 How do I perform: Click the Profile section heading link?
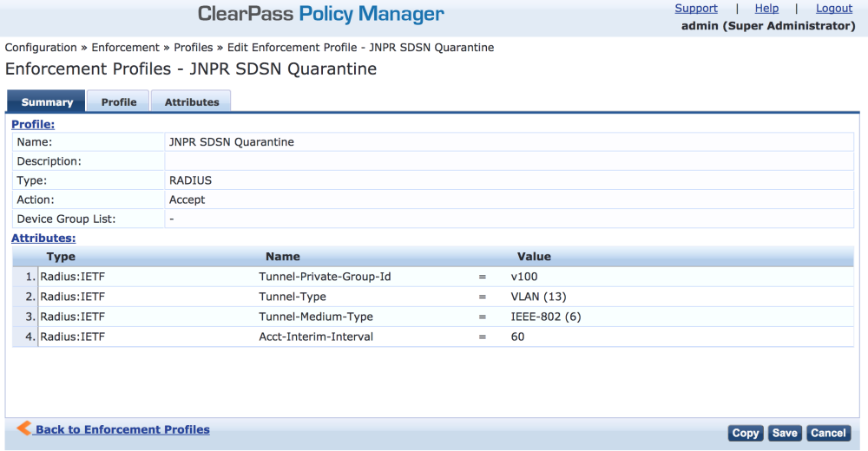click(x=33, y=125)
